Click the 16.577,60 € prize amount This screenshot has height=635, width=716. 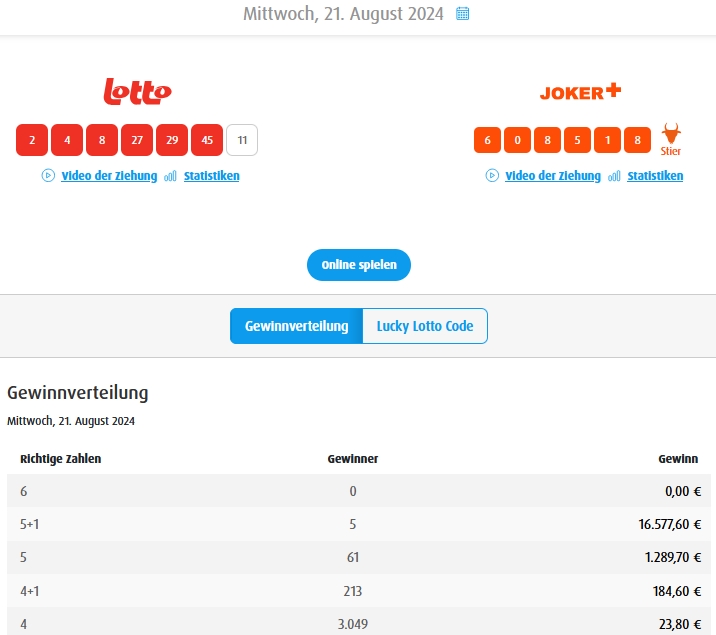(x=669, y=524)
